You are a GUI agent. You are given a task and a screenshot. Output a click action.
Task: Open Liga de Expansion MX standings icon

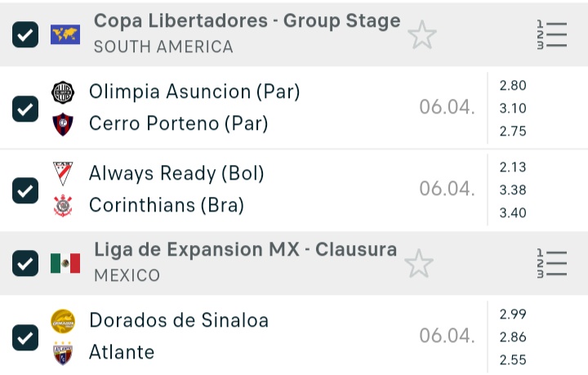[x=552, y=263]
